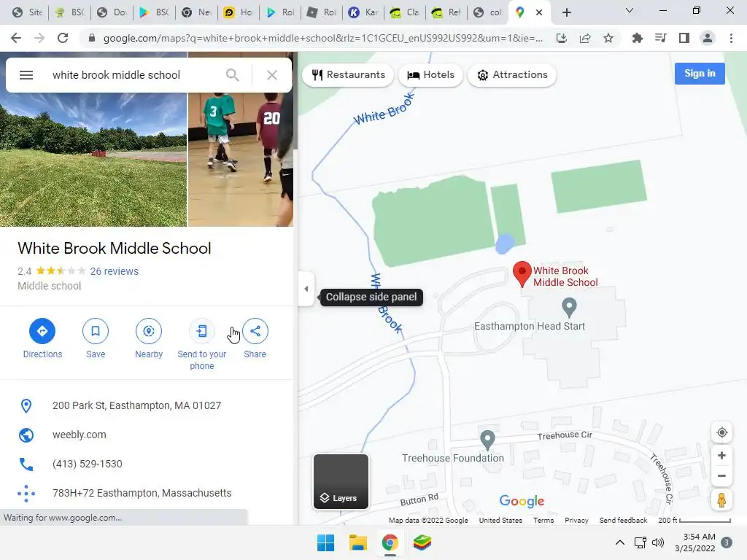This screenshot has width=747, height=560.
Task: Save White Brook Middle School place
Action: pyautogui.click(x=96, y=331)
